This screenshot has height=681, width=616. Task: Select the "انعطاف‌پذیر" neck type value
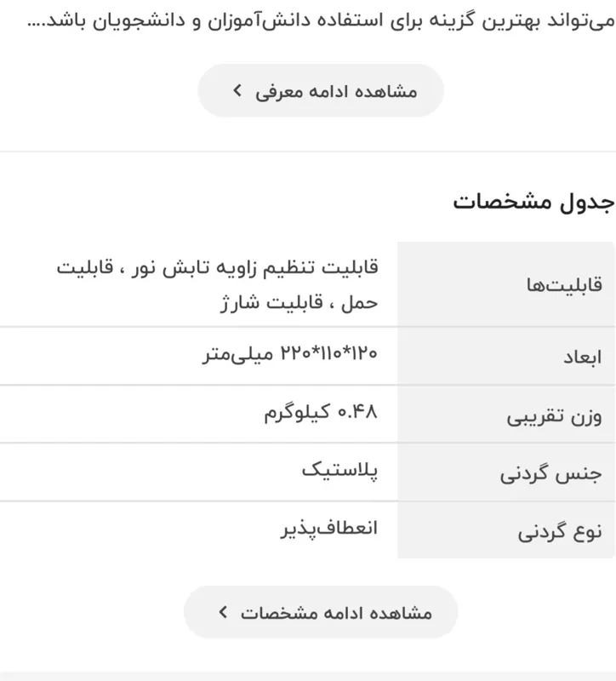click(x=329, y=528)
